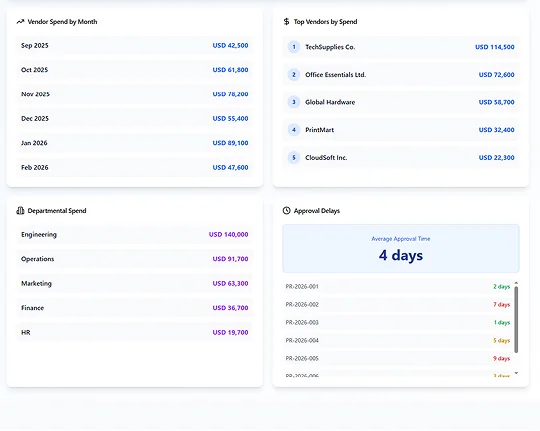Select the Global Hardware vendor name
Viewport: 540px width, 431px height.
click(330, 102)
